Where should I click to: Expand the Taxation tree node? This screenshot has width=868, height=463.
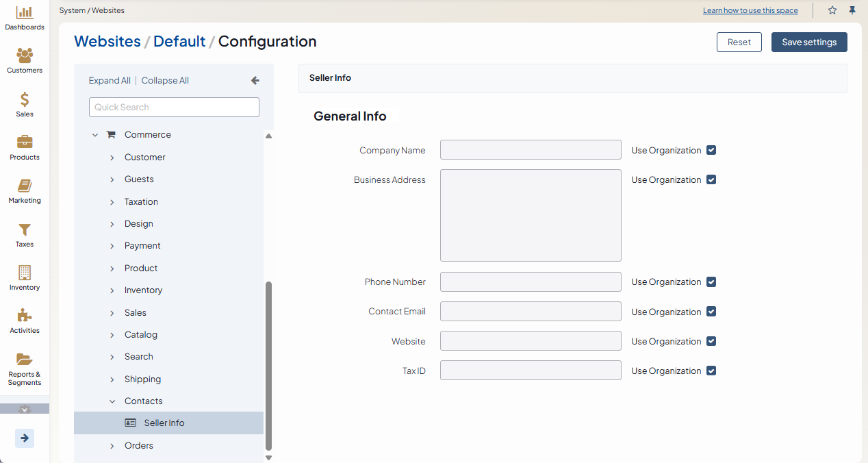(112, 202)
